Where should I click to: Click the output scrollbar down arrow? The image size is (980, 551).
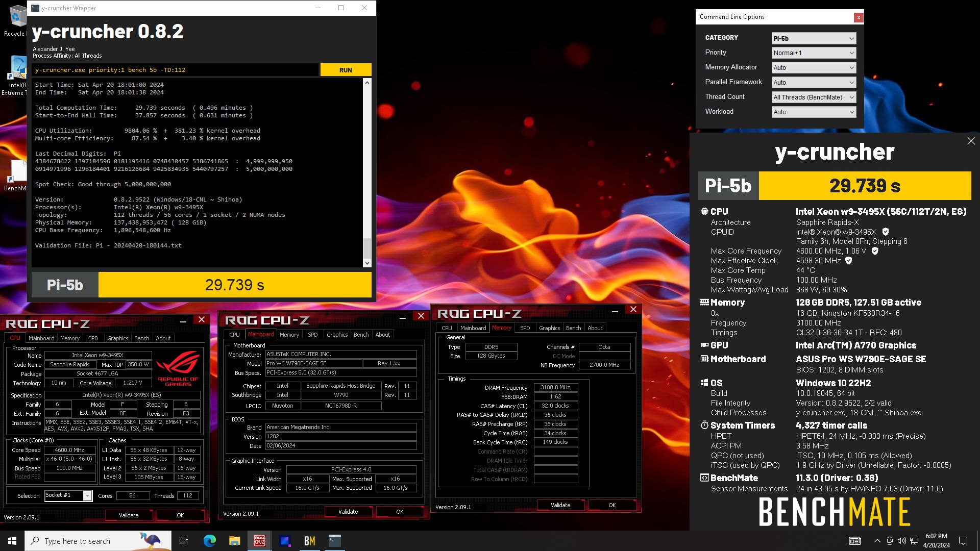coord(367,263)
